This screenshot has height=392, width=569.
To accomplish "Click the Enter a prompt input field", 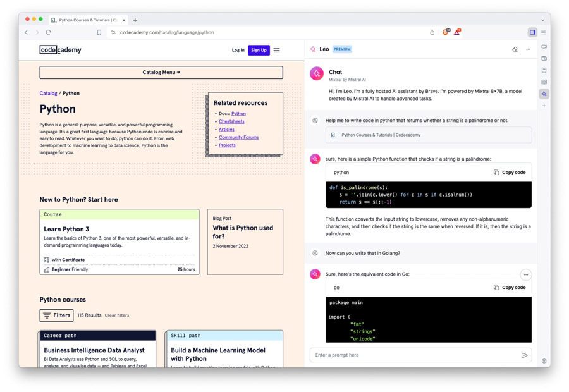I will pyautogui.click(x=415, y=355).
